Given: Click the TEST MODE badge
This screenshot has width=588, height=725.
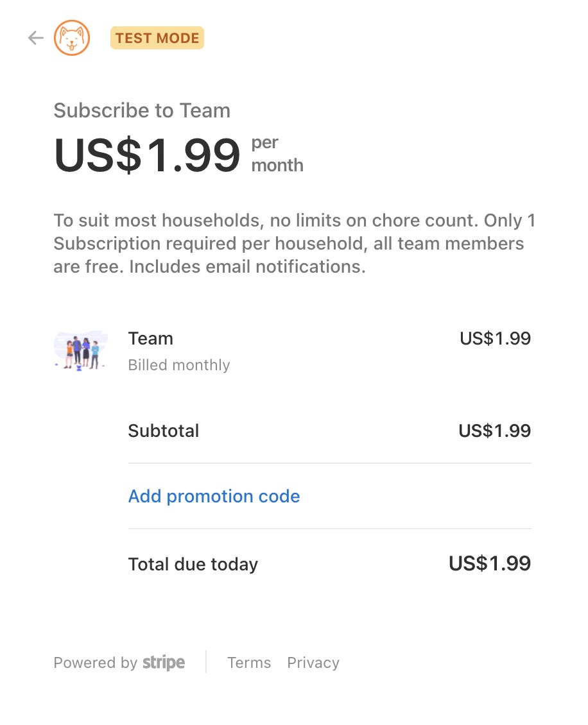Looking at the screenshot, I should click(x=157, y=38).
